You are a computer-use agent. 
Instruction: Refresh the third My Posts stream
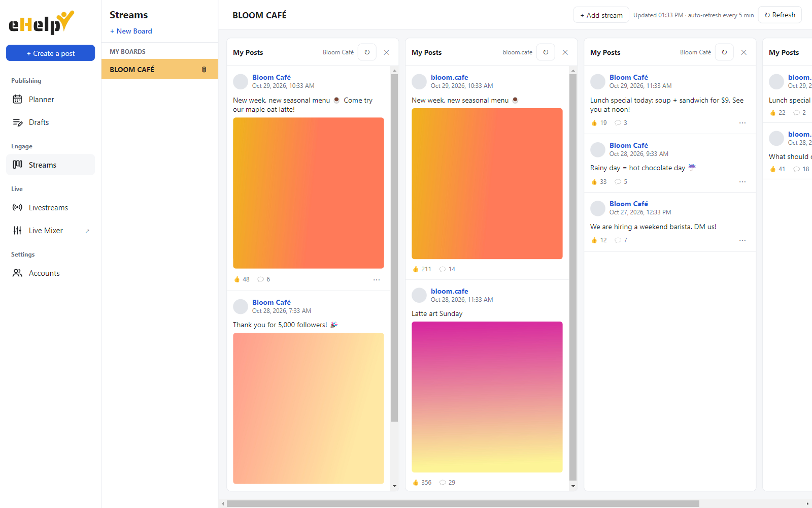(x=724, y=52)
